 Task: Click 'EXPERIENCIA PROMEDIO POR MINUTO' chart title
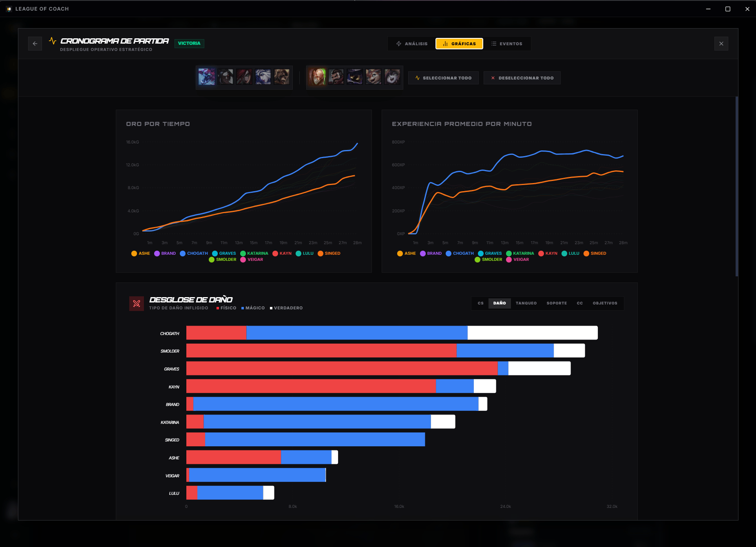pyautogui.click(x=462, y=124)
